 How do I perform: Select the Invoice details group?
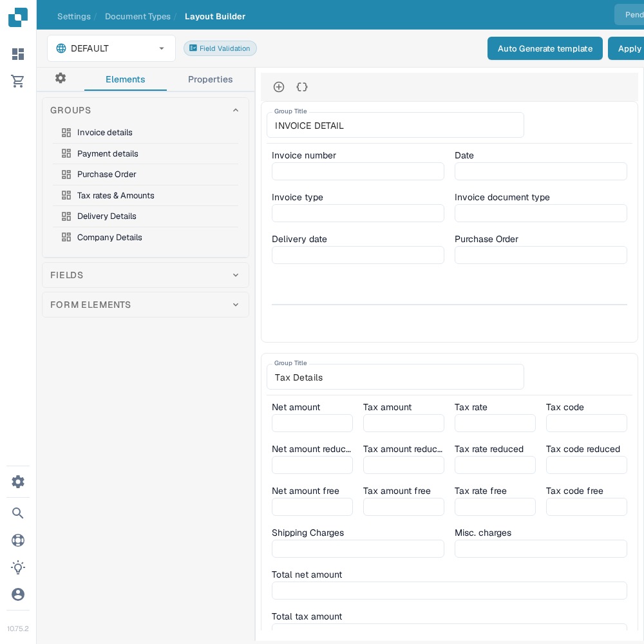coord(146,132)
